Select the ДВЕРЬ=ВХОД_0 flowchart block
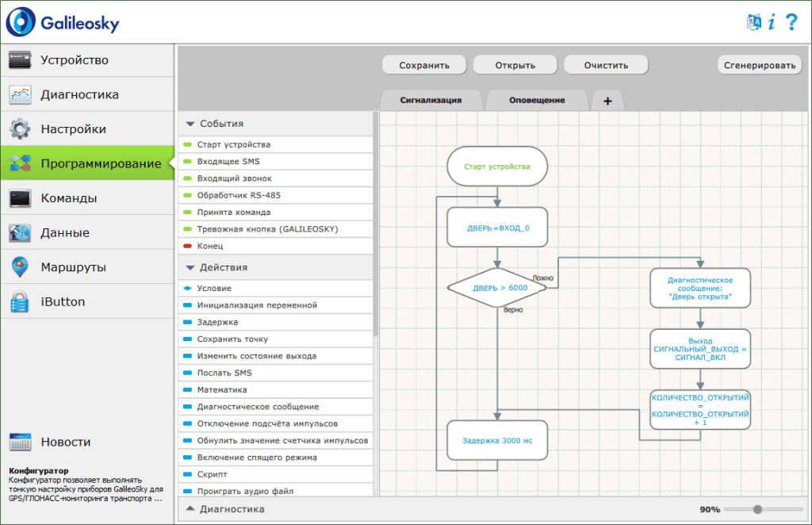812x525 pixels. coord(497,228)
